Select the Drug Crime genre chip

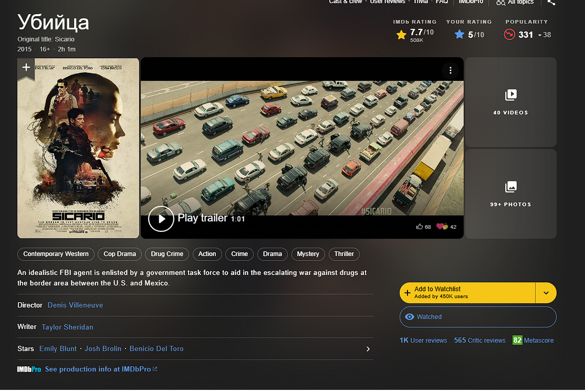(167, 254)
